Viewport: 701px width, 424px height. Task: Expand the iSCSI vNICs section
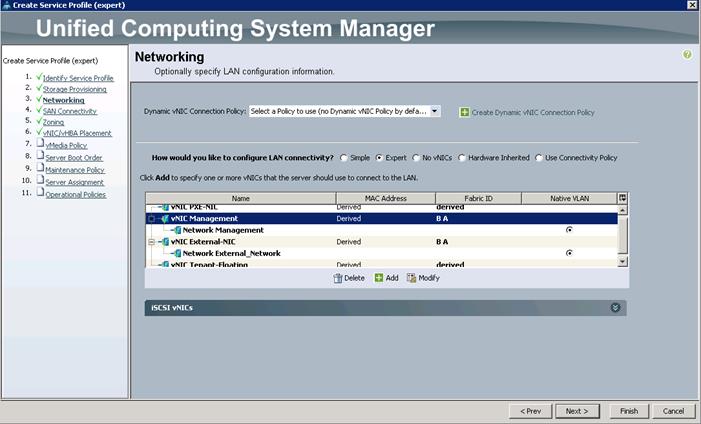615,308
